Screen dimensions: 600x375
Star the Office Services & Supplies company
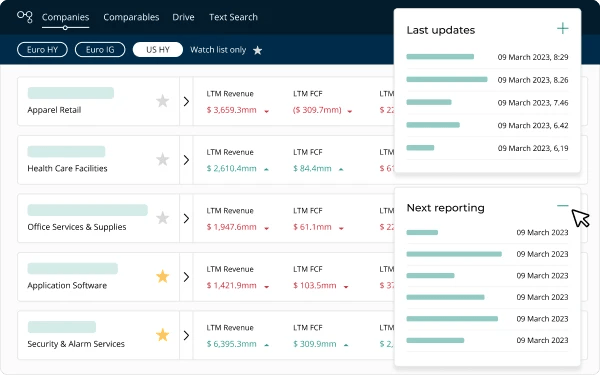pos(163,218)
